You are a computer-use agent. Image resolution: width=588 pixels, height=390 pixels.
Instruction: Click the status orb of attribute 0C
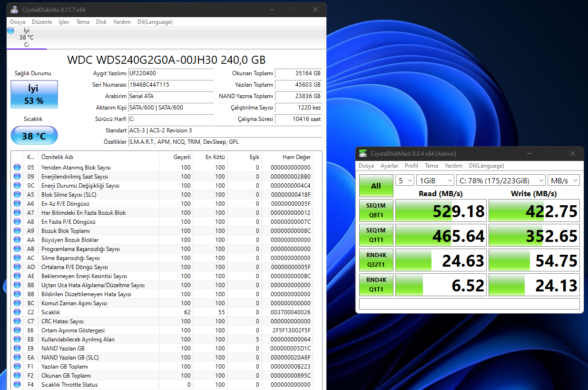pyautogui.click(x=18, y=185)
